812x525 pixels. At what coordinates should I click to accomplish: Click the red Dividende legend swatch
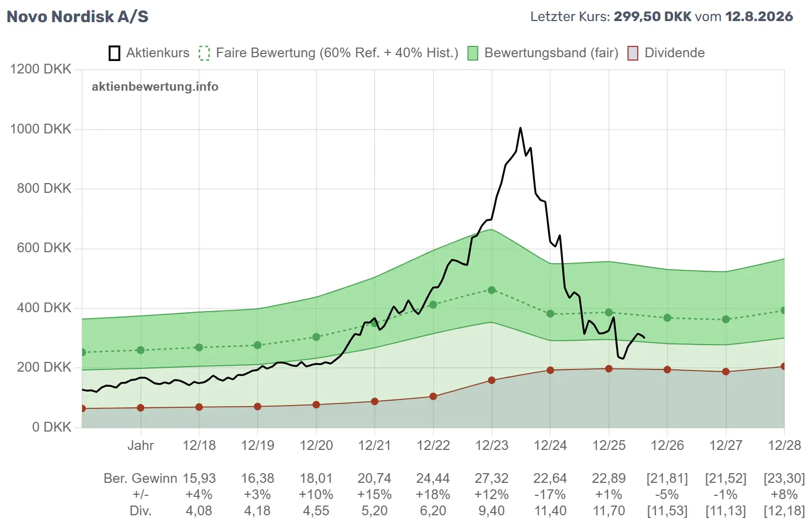(633, 53)
